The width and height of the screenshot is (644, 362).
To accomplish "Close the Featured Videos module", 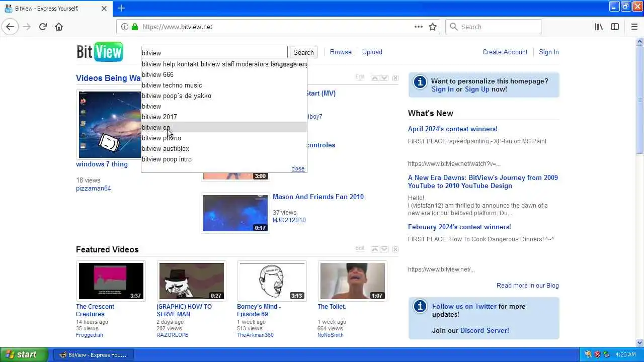I will point(395,249).
